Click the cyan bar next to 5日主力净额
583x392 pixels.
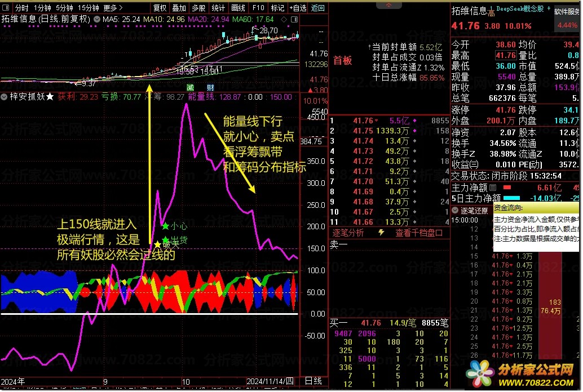[x=511, y=198]
